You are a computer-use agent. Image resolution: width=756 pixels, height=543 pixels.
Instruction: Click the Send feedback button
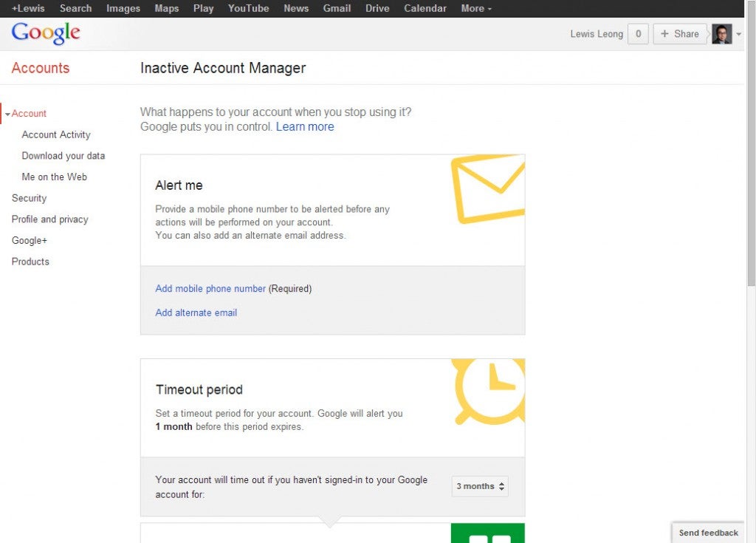click(x=708, y=533)
